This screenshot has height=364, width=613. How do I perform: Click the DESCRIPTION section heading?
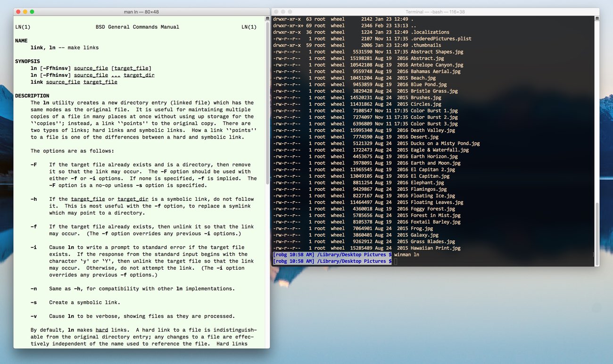(32, 96)
